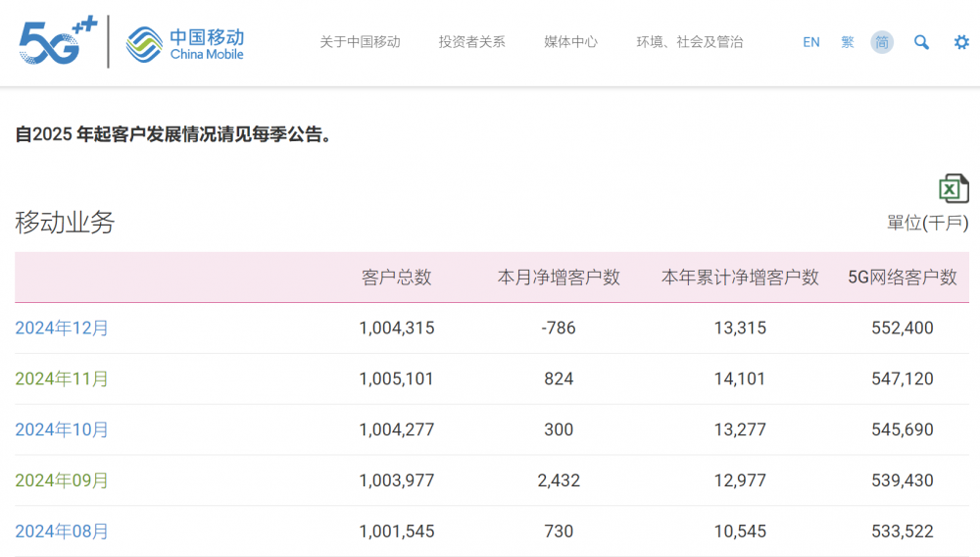Switch to Traditional Chinese 繁
980x557 pixels.
click(x=848, y=42)
